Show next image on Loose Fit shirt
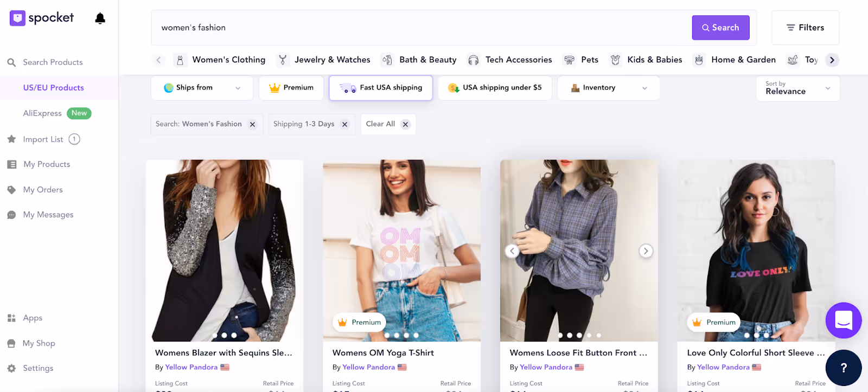Viewport: 868px width, 392px height. pyautogui.click(x=646, y=251)
